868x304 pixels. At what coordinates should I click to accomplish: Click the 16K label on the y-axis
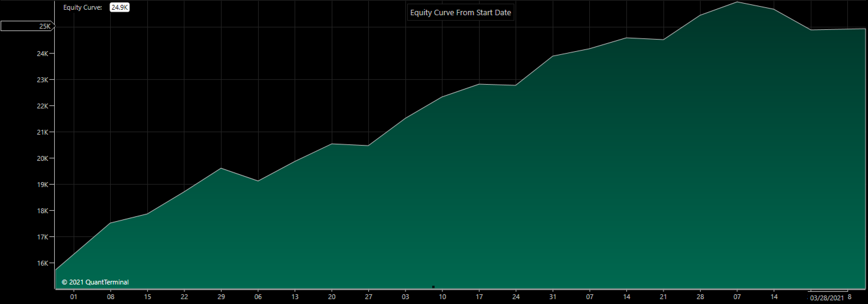click(x=43, y=263)
